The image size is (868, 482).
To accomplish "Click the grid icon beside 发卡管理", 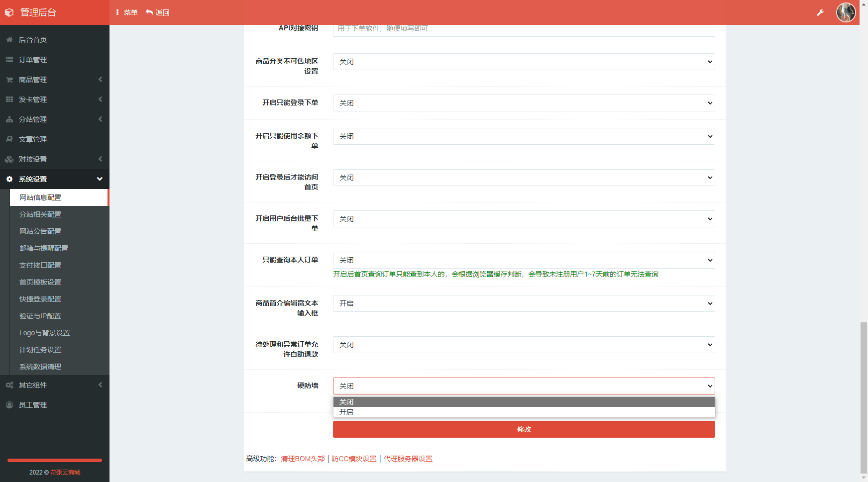I will pos(9,99).
